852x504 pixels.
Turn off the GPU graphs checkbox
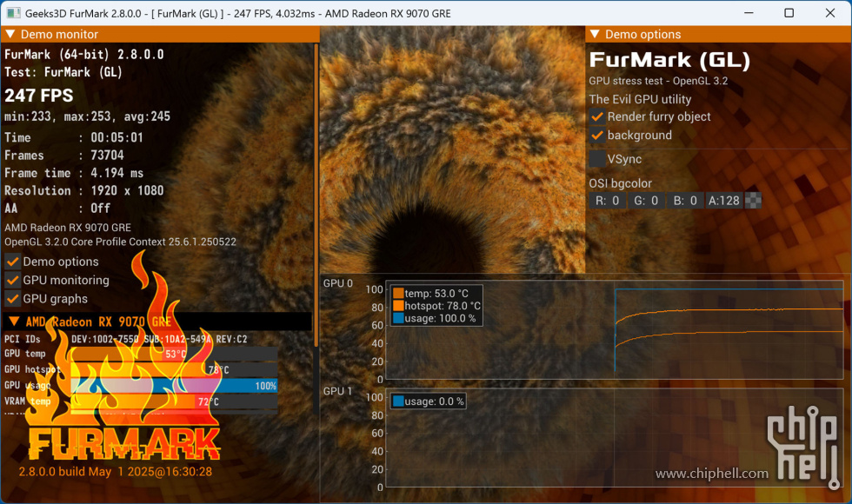click(x=12, y=299)
